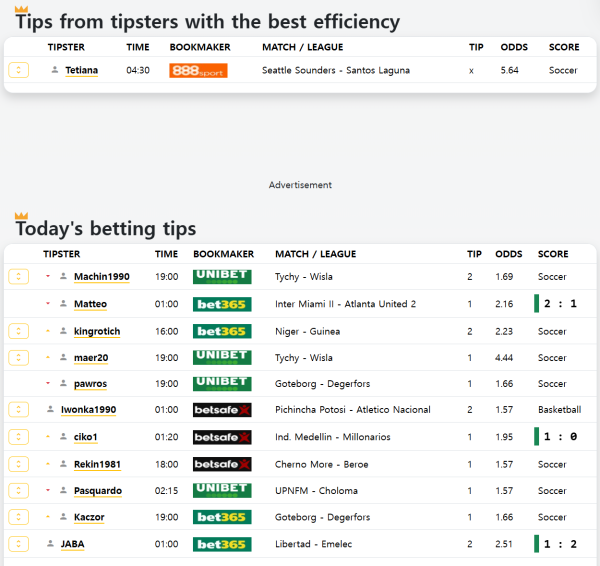The height and width of the screenshot is (566, 600).
Task: Open Matteo's tipster profile link
Action: [x=90, y=304]
